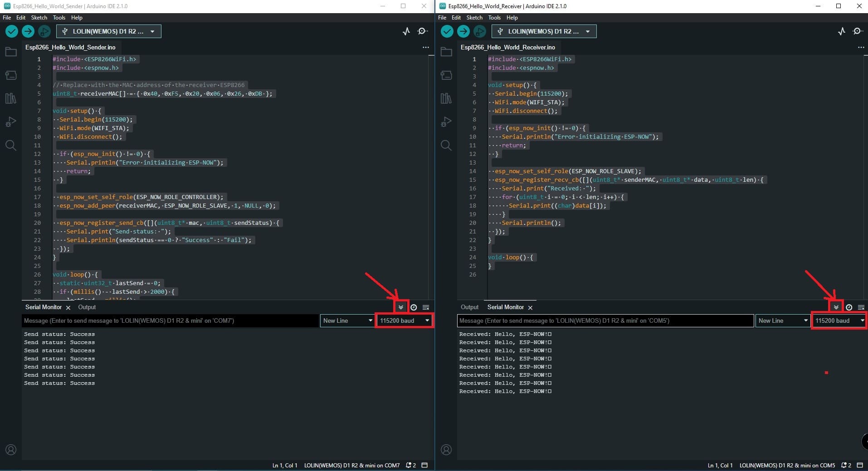Close Serial Monitor tab in Receiver panel
This screenshot has width=868, height=471.
[530, 308]
